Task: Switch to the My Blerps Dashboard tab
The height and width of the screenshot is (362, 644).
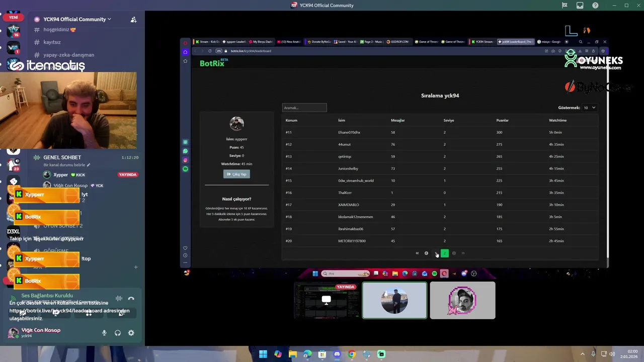Action: point(262,42)
